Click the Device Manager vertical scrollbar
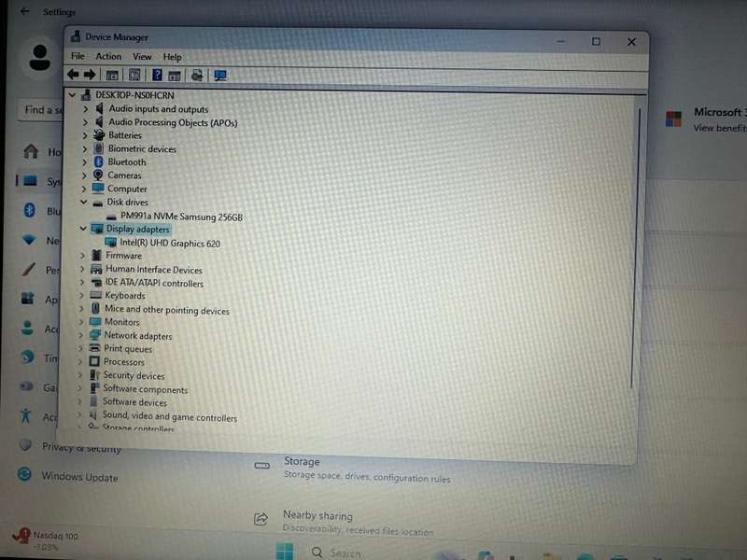This screenshot has width=747, height=560. point(635,247)
